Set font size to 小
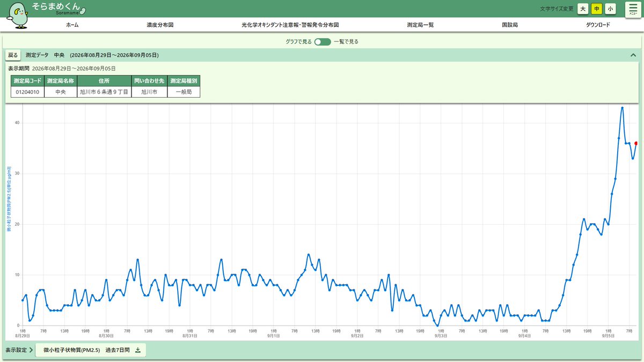This screenshot has width=644, height=362. 610,9
